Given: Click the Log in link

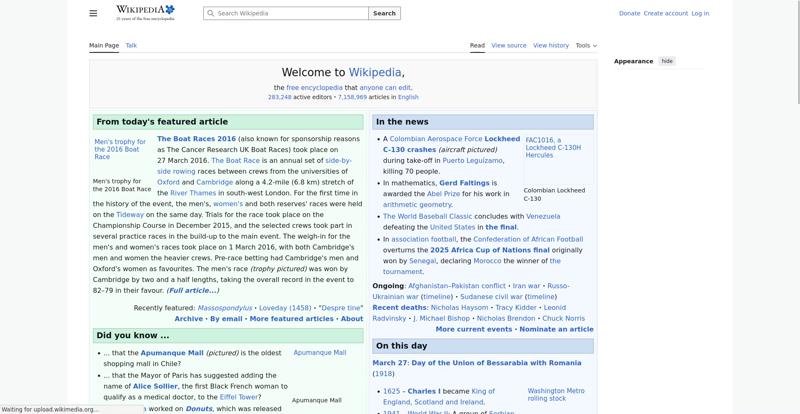Looking at the screenshot, I should point(700,14).
